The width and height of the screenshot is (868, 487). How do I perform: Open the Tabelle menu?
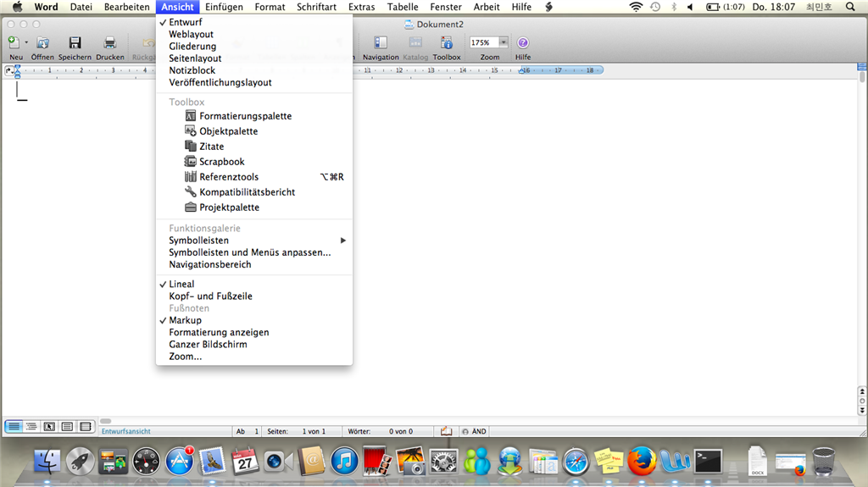click(x=403, y=7)
